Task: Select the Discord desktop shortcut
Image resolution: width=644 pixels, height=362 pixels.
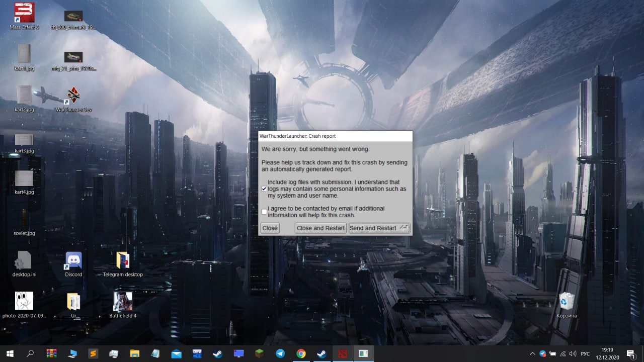Action: 73,264
